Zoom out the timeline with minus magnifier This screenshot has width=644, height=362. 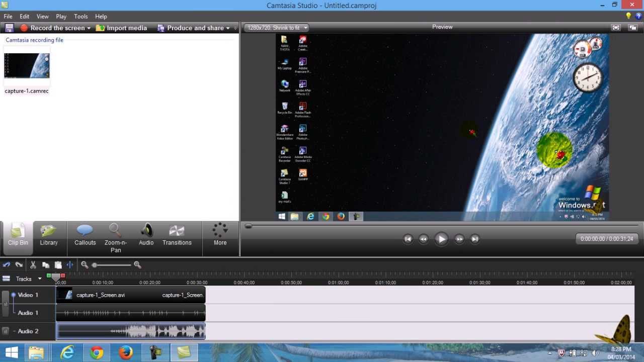point(85,265)
